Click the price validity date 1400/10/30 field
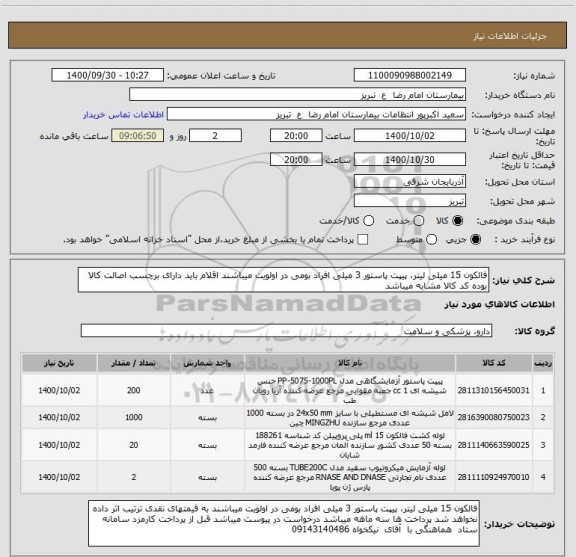This screenshot has width=576, height=557. 410,159
